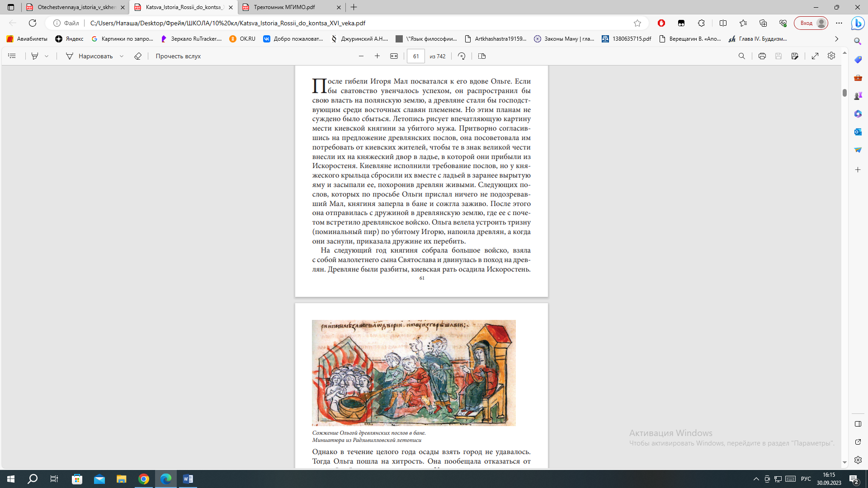This screenshot has width=868, height=488.
Task: Expand highlighter color options dropdown
Action: 47,56
